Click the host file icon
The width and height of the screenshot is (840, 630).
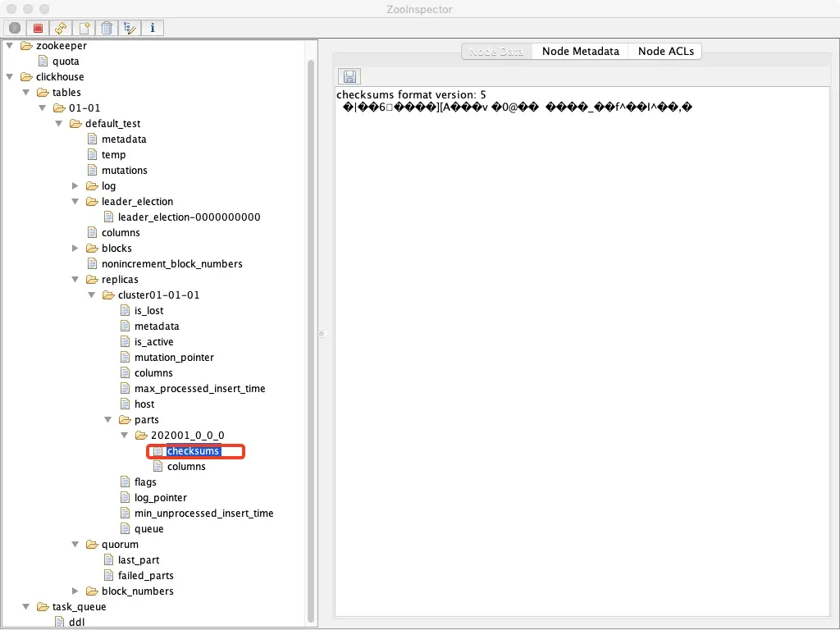(x=125, y=404)
